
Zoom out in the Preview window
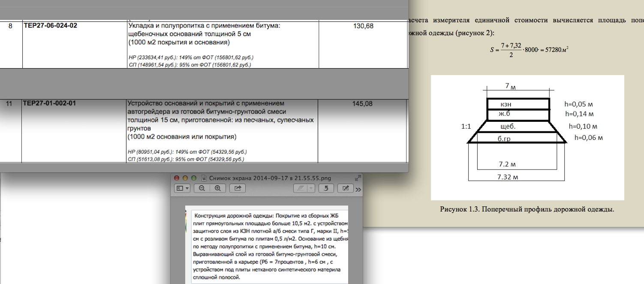(202, 188)
